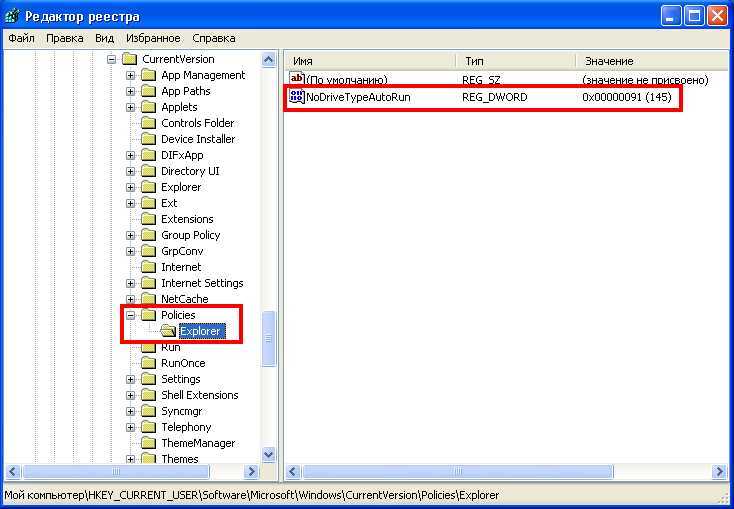Expand the Shell Extensions key

(131, 395)
